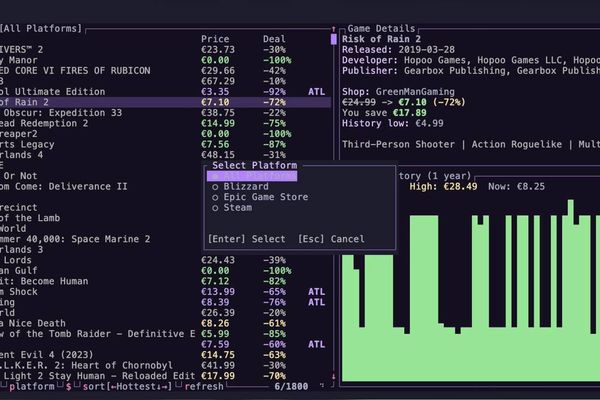Select the 'reaper2' row
This screenshot has height=400, width=600.
[165, 134]
